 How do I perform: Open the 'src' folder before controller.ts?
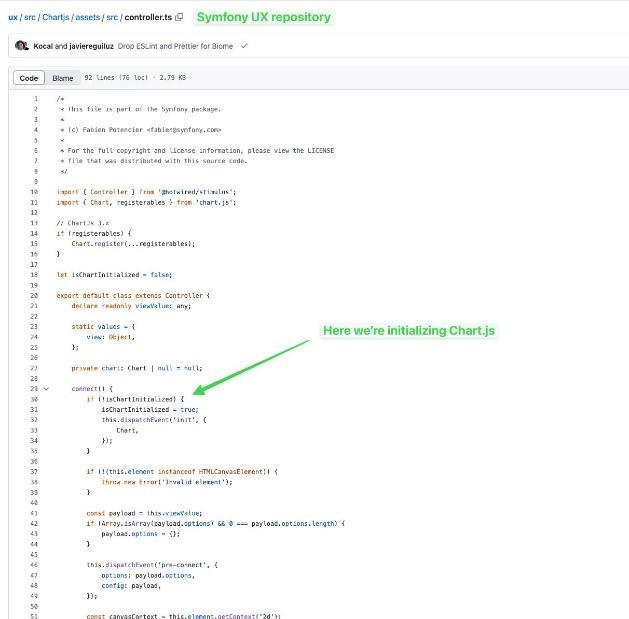click(x=112, y=17)
